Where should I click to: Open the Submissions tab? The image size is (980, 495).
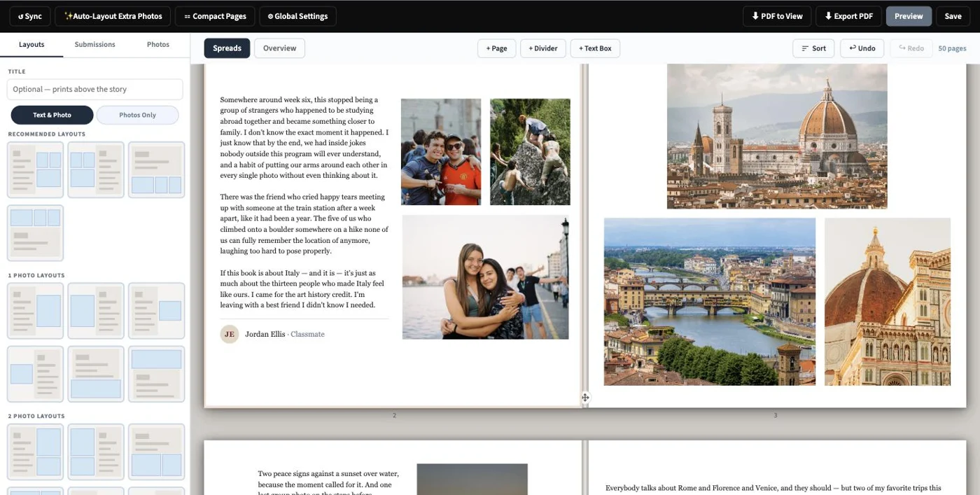coord(94,45)
